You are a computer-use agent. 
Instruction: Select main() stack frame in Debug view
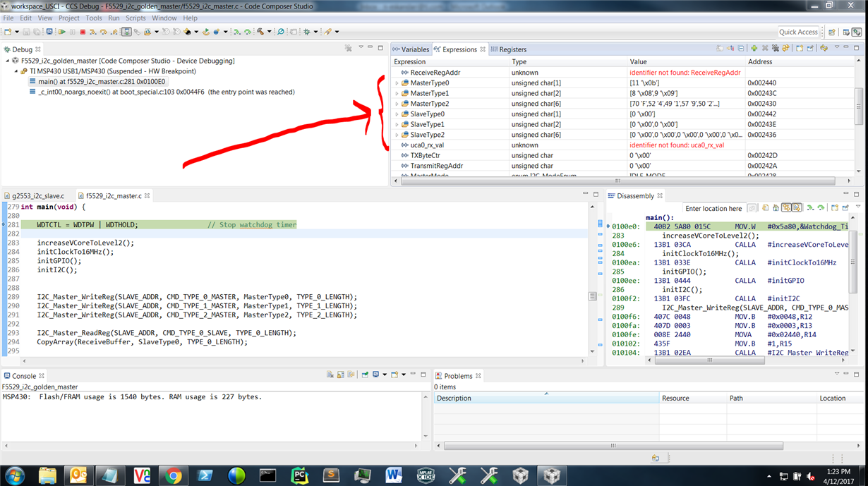97,82
